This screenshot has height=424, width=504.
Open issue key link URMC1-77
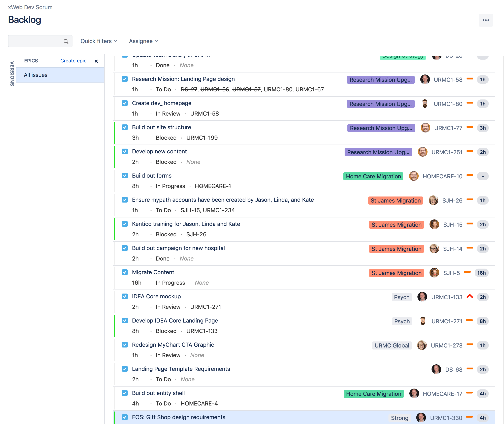pyautogui.click(x=448, y=128)
